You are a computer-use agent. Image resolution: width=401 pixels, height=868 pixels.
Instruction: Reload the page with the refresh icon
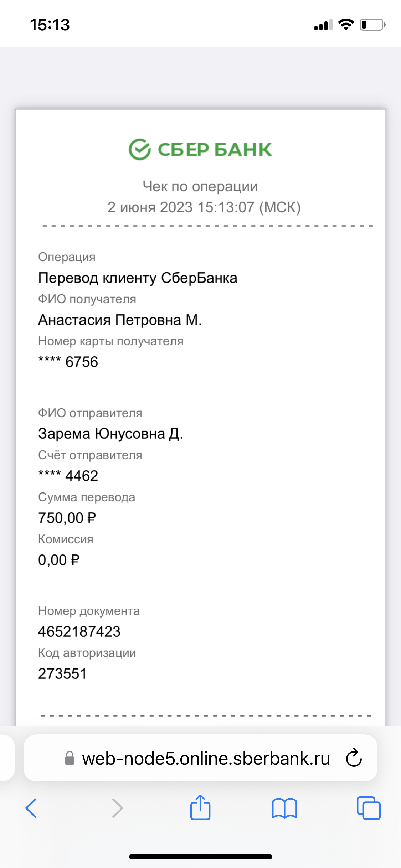[354, 758]
